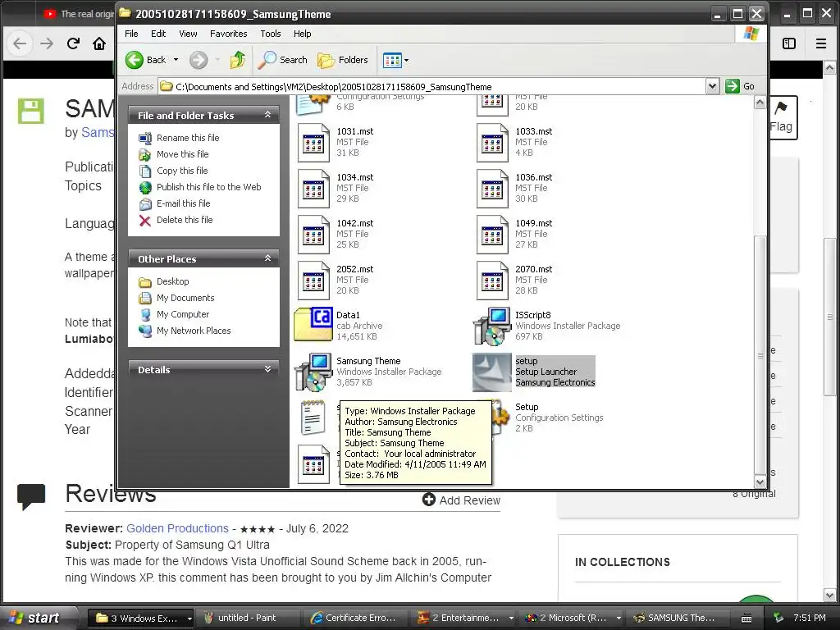This screenshot has height=630, width=840.
Task: Click Explorer file list scroll up arrow
Action: [760, 103]
